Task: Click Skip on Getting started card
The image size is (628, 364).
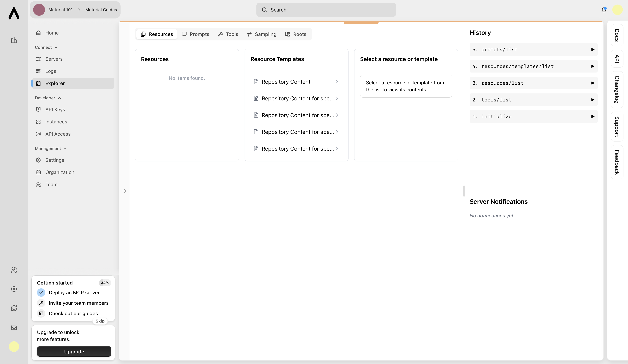Action: click(100, 321)
